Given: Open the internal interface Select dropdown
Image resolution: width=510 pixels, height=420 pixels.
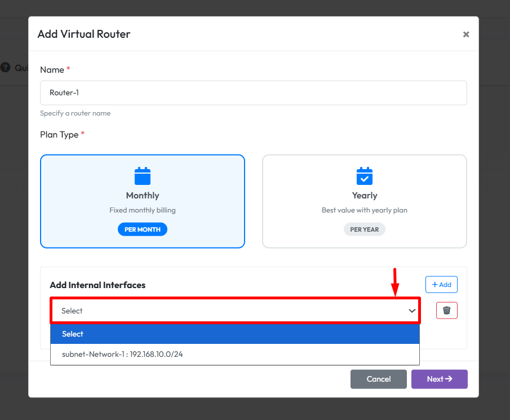Looking at the screenshot, I should tap(235, 311).
